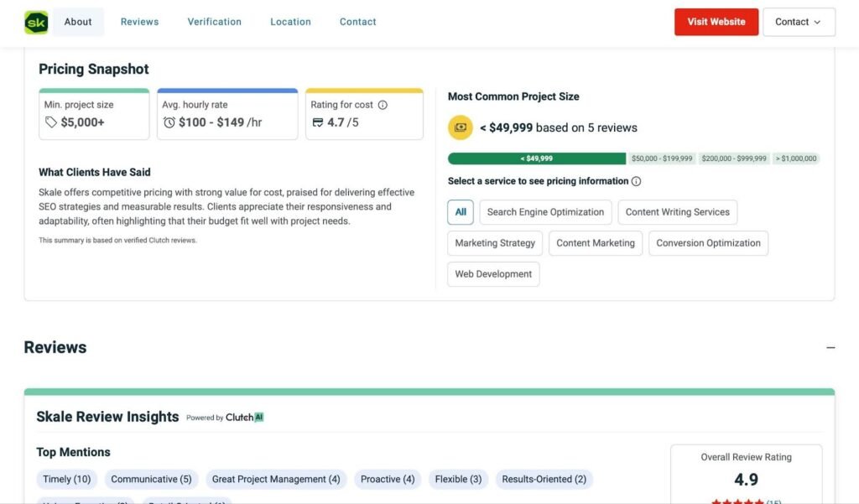Click the 4.9 overall rating value
The width and height of the screenshot is (859, 504).
pyautogui.click(x=746, y=480)
